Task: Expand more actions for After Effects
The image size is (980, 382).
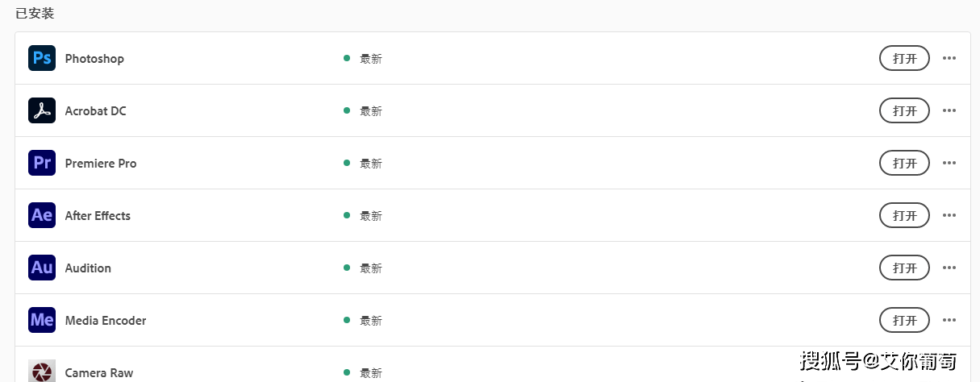Action: 949,216
